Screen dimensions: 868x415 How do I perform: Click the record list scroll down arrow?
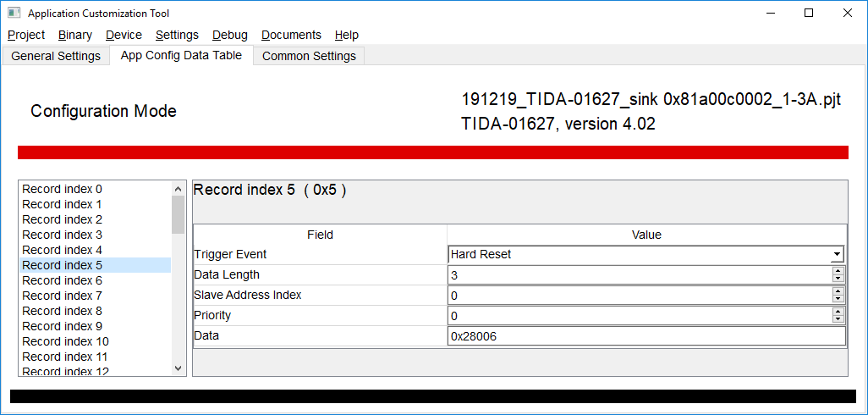click(x=178, y=368)
